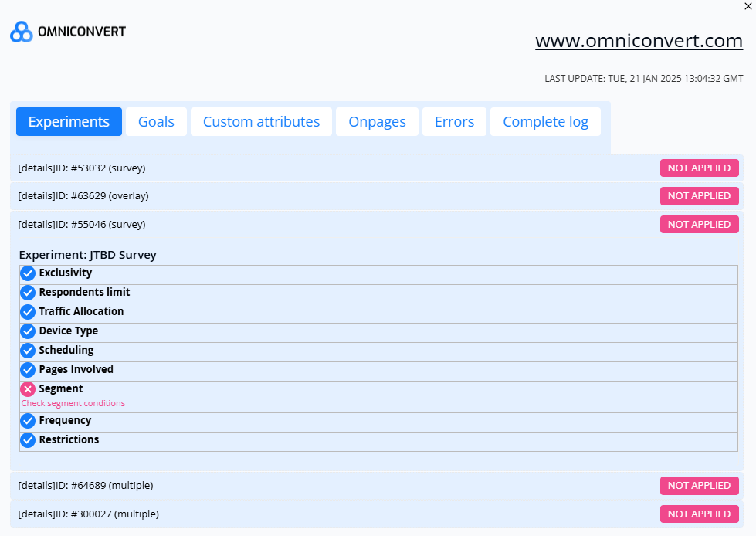
Task: Select the Respondents limit condition label
Action: (84, 292)
